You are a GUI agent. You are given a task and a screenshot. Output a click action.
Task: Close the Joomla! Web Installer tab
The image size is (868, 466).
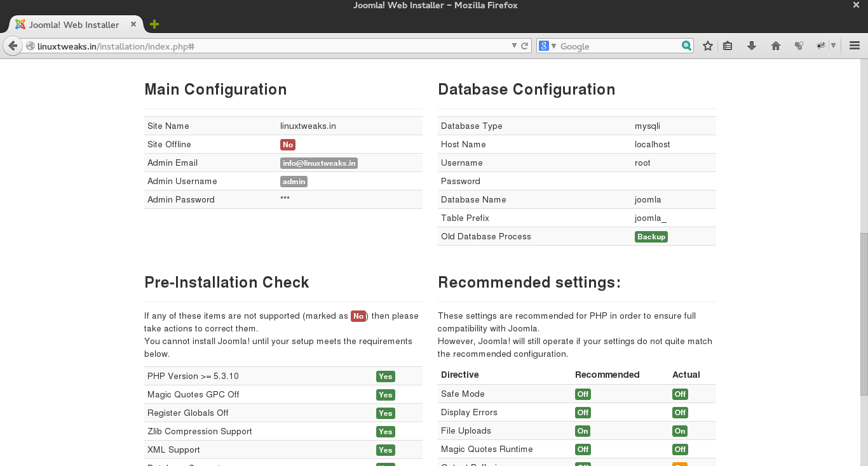133,24
